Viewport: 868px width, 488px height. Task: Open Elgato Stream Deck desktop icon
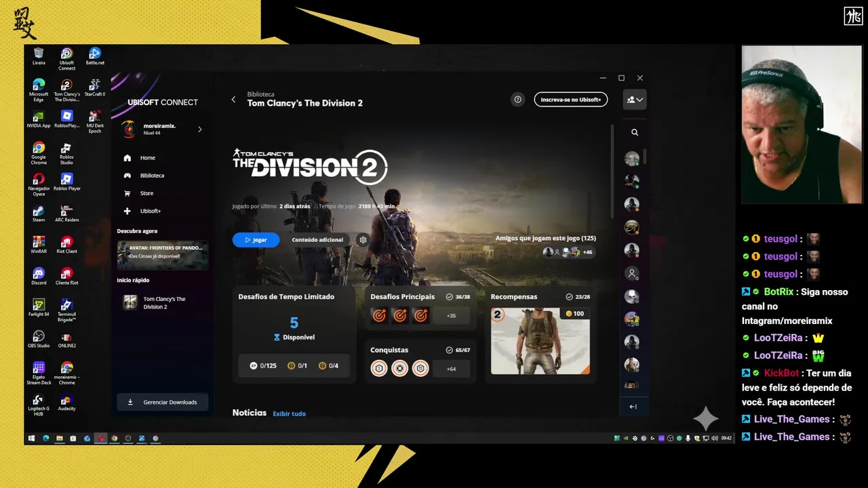[x=39, y=373]
